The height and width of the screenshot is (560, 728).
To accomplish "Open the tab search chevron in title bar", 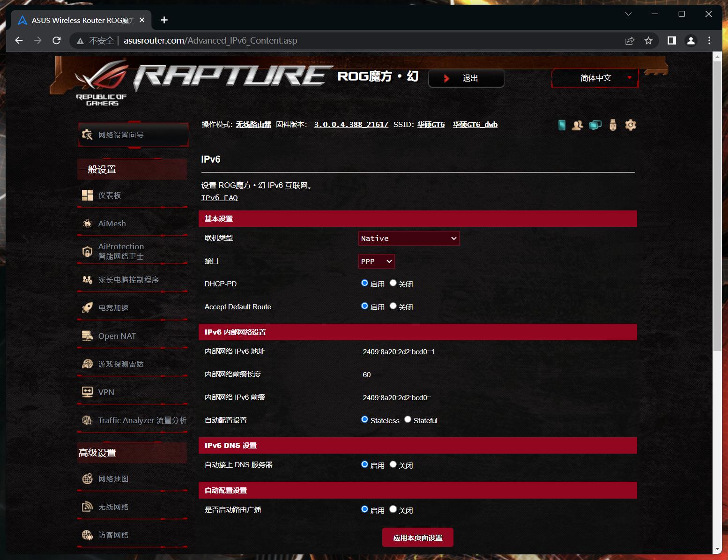I will pos(628,14).
